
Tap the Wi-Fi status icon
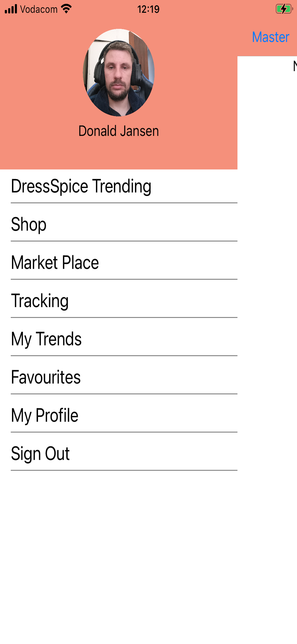click(66, 9)
